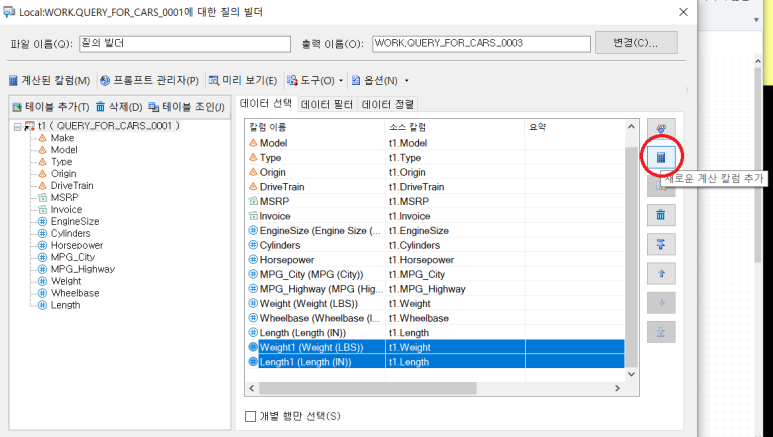773x437 pixels.
Task: Select MSRP in the t1 table tree
Action: (65, 197)
